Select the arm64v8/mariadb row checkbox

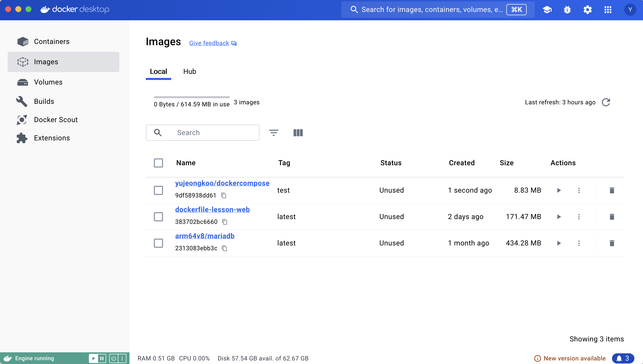point(158,243)
